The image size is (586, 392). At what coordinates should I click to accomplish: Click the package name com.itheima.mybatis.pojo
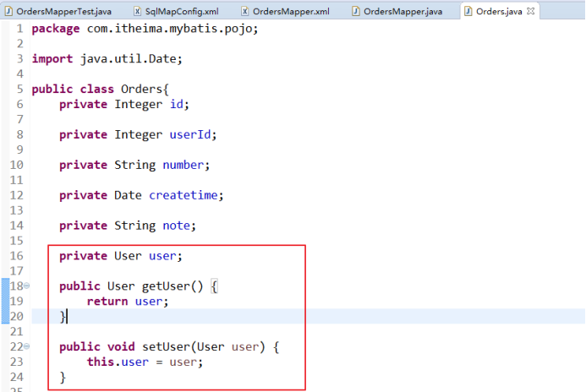pyautogui.click(x=170, y=29)
